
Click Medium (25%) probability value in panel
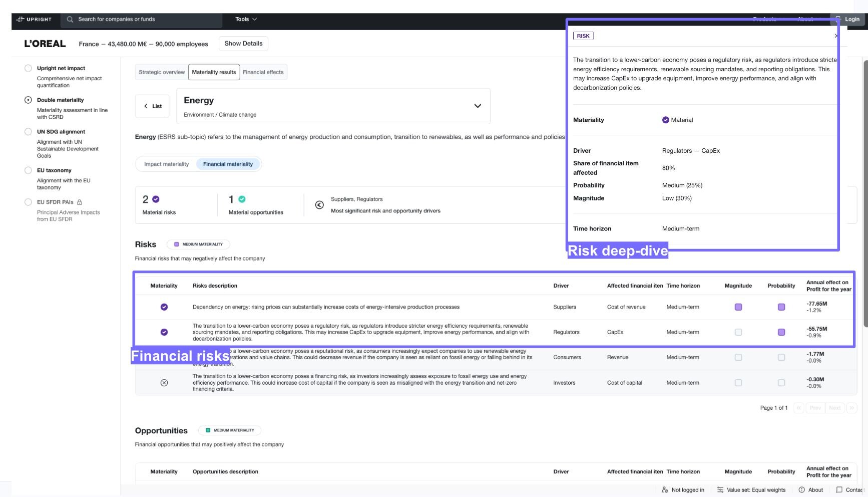682,185
